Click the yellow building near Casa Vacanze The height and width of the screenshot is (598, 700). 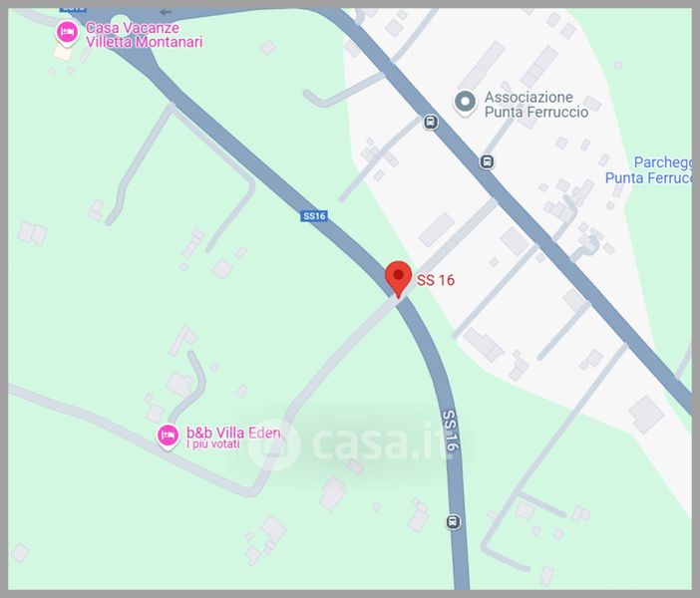pos(63,52)
